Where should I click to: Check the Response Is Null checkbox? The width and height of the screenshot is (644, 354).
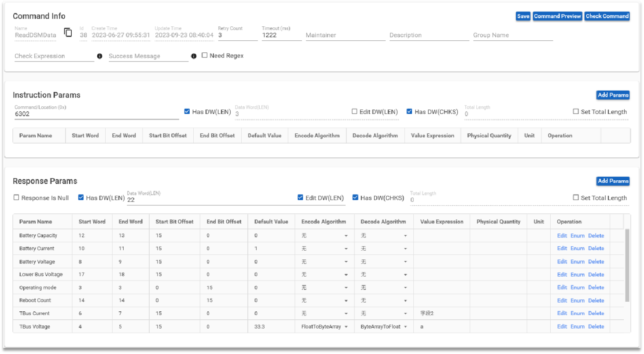click(16, 198)
